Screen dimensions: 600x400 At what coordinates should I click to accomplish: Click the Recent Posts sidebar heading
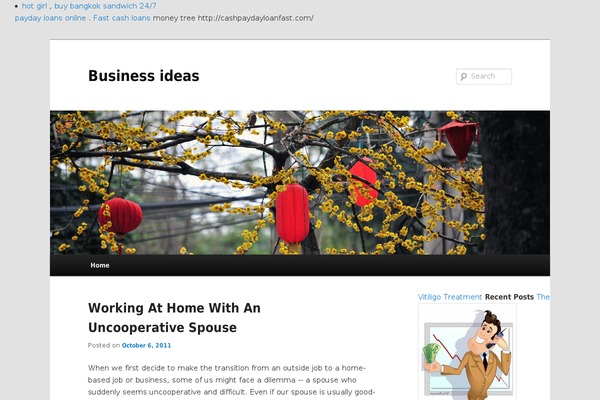click(x=509, y=297)
